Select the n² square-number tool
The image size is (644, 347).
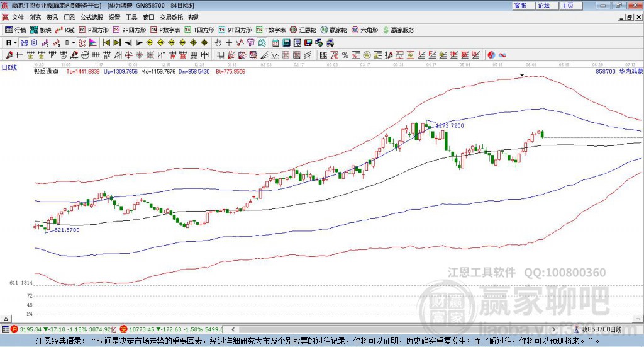click(107, 55)
